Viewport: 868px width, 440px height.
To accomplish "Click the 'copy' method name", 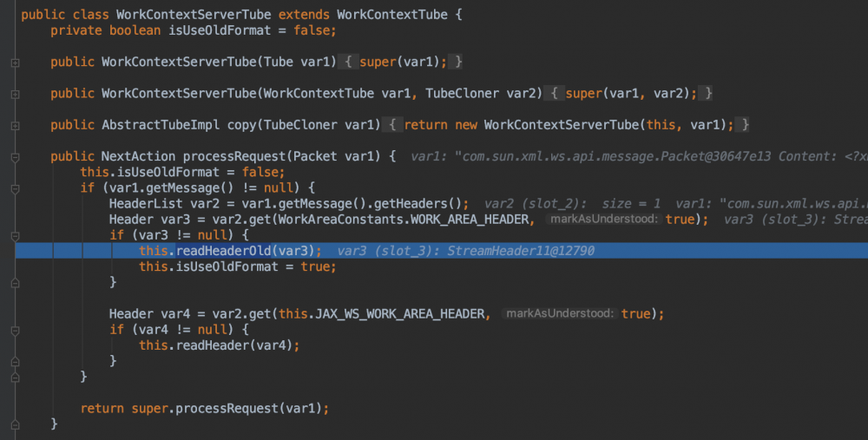I will tap(241, 125).
